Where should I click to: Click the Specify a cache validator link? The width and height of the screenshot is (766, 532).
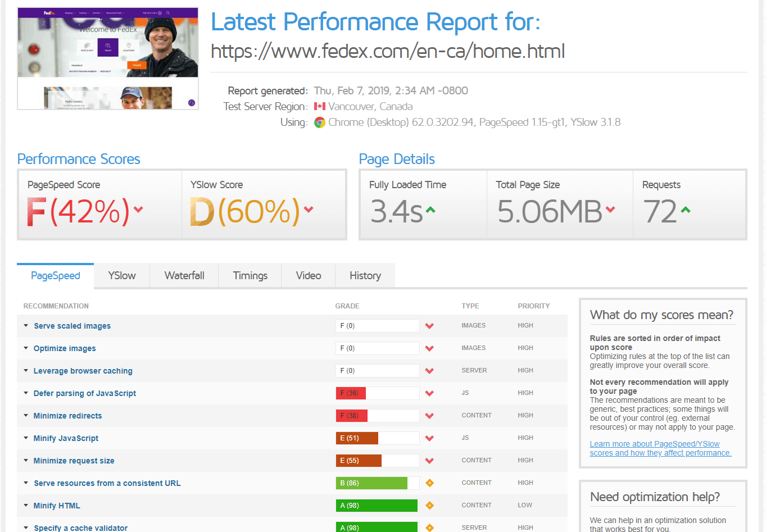80,528
